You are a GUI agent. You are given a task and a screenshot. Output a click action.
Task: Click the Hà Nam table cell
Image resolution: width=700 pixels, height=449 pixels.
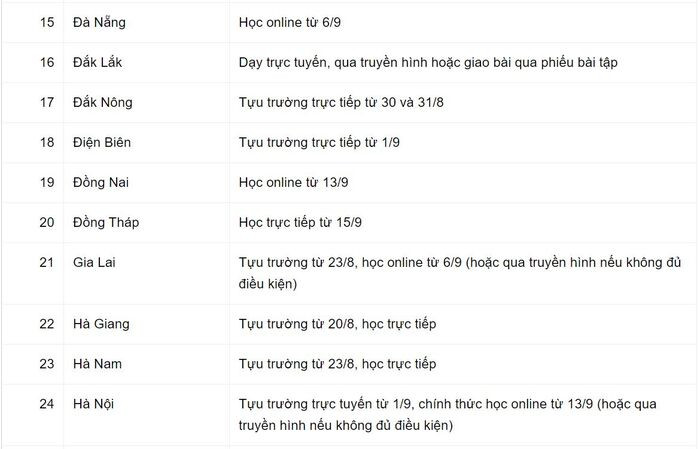point(97,364)
